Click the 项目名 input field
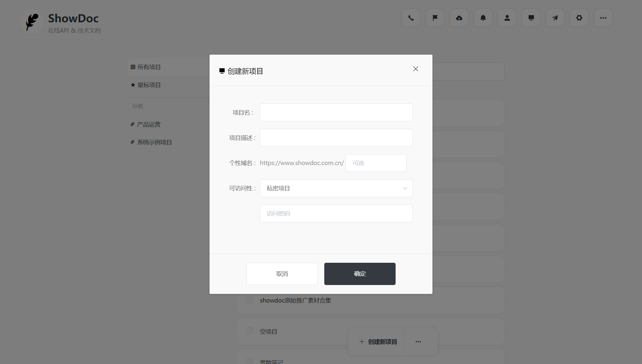The height and width of the screenshot is (364, 642). point(336,113)
